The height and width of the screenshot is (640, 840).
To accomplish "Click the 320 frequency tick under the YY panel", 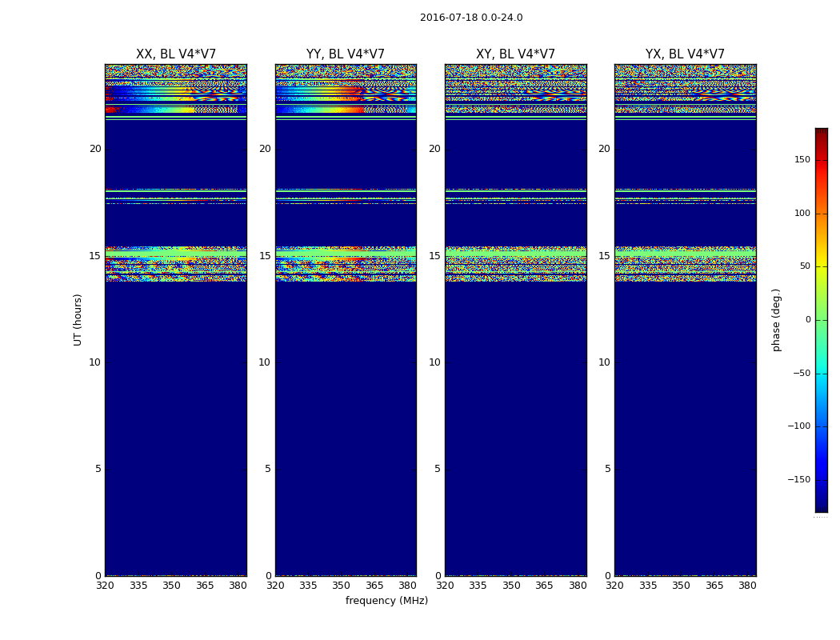I will [275, 586].
